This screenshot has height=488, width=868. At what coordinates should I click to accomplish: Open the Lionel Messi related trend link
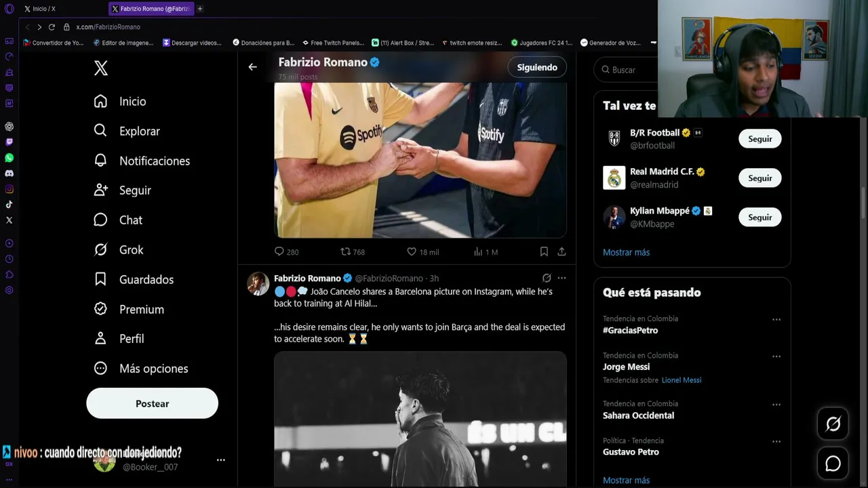tap(682, 380)
